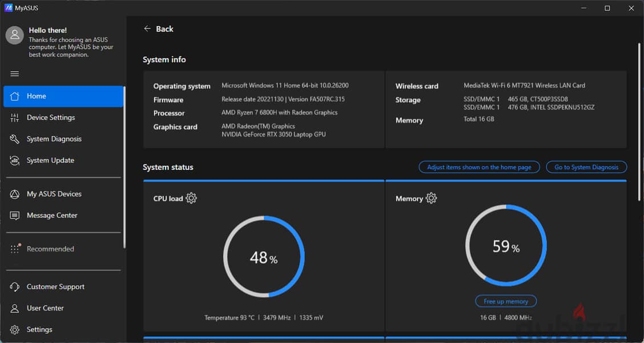Minimize the MyASUS window

[583, 8]
